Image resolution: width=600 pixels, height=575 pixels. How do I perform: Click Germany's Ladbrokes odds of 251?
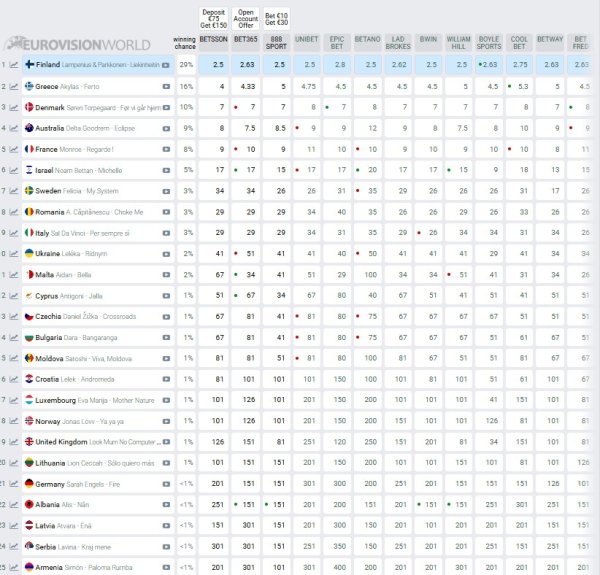click(398, 484)
